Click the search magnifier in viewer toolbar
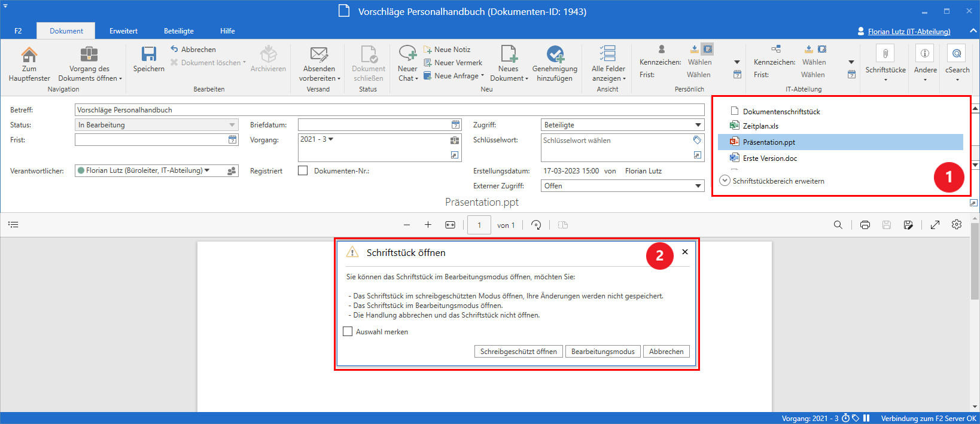Viewport: 980px width, 424px height. pos(838,225)
